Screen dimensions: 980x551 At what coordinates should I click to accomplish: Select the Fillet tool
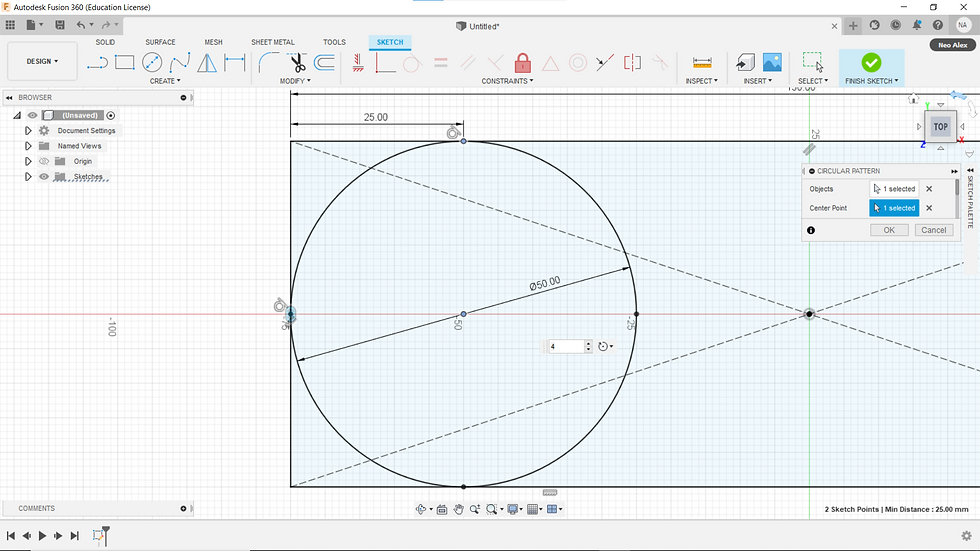(x=269, y=62)
